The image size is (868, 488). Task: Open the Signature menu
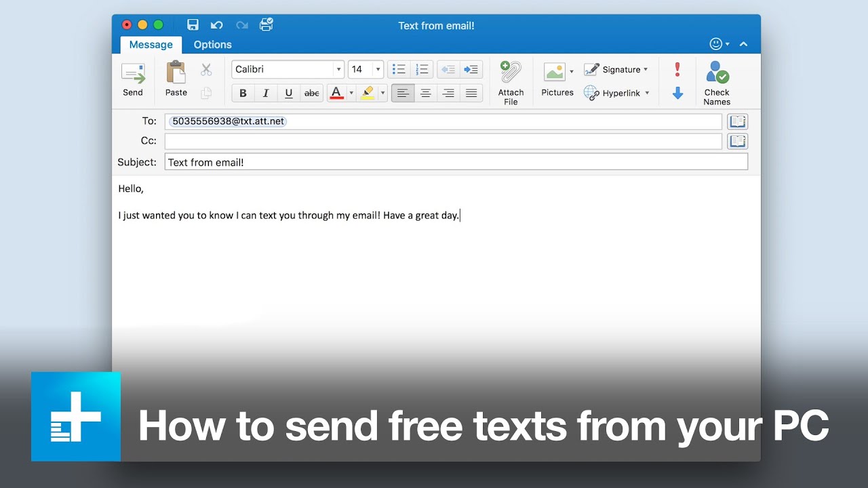pyautogui.click(x=616, y=69)
